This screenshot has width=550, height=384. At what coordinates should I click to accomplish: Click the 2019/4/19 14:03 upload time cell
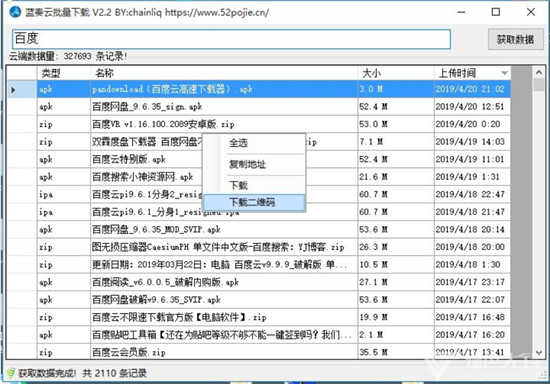tap(472, 142)
